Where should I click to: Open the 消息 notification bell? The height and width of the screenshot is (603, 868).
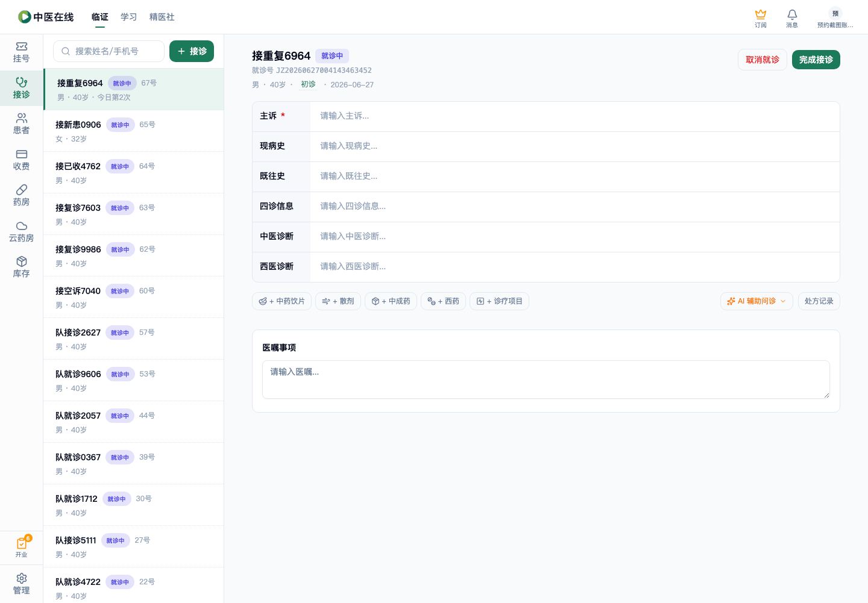point(792,19)
